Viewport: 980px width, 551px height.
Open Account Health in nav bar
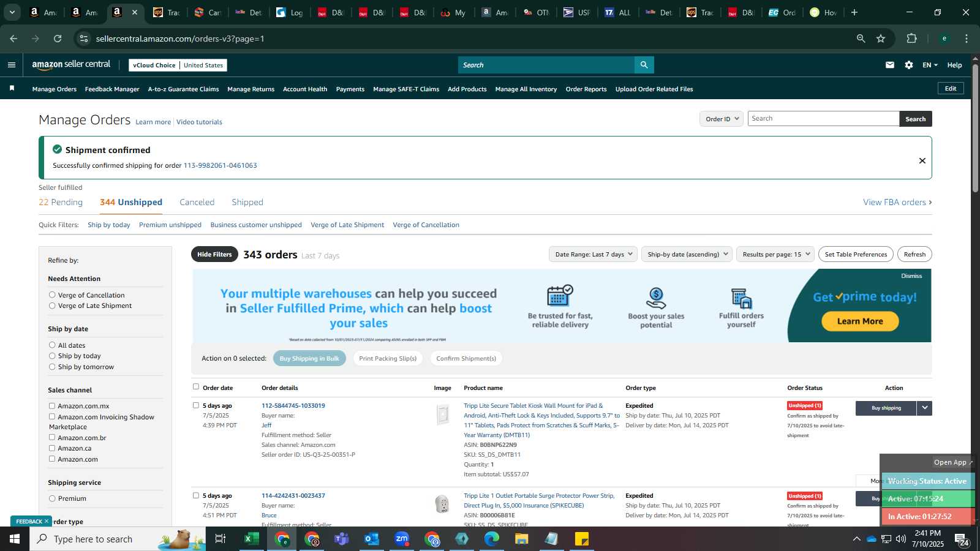click(x=305, y=89)
